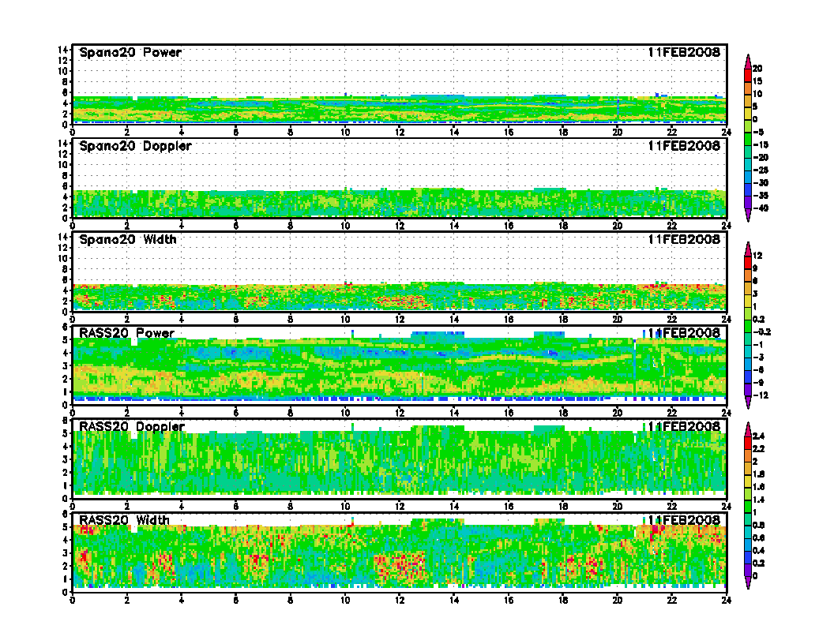834x644 pixels.
Task: Click the '15' label on the top colorbar
Action: 757,81
